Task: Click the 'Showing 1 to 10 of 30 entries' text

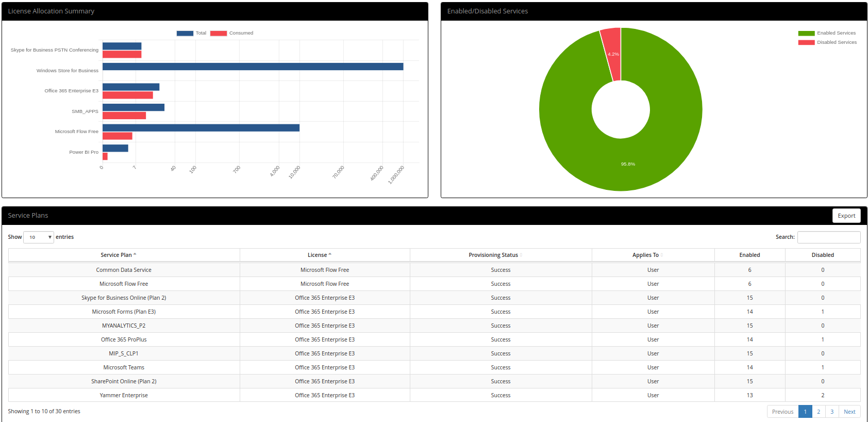Action: 44,411
